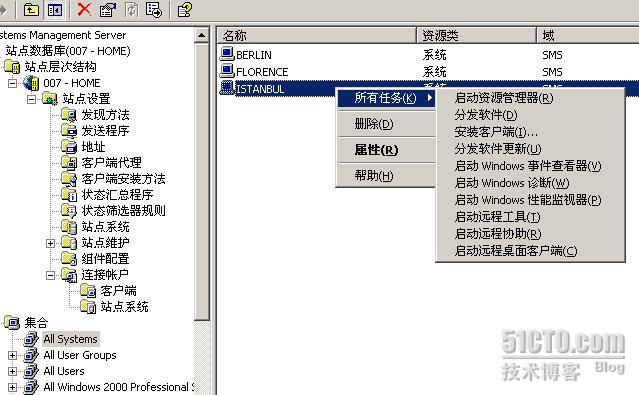Viewport: 639px width, 395px height.
Task: Click the 状态汇总程序 folder icon
Action: 69,194
